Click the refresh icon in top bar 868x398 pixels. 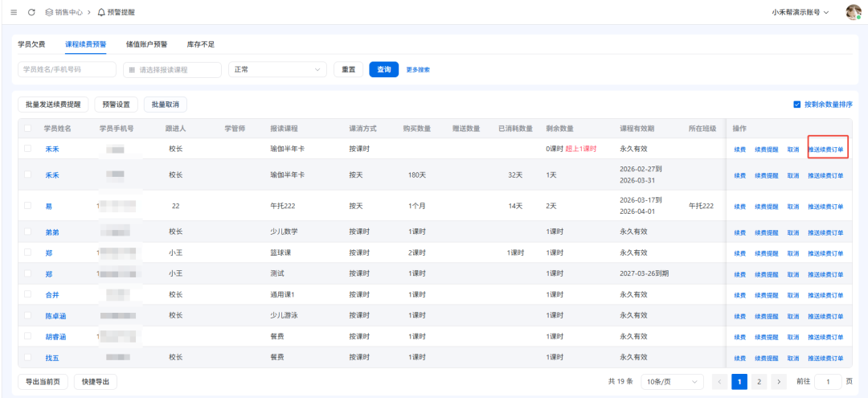pos(31,12)
